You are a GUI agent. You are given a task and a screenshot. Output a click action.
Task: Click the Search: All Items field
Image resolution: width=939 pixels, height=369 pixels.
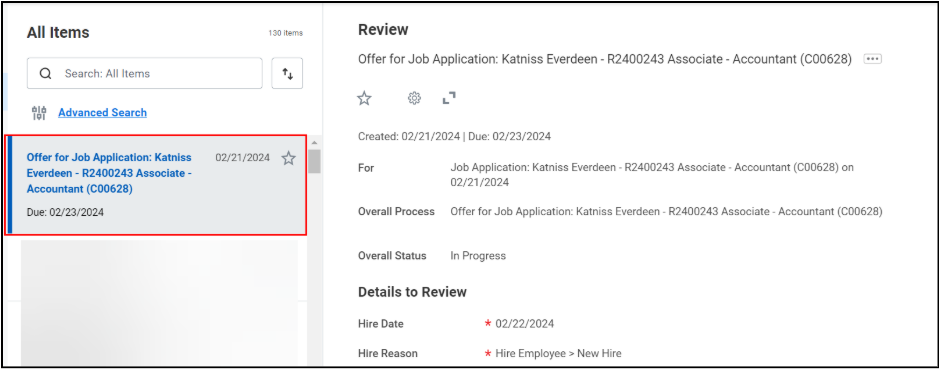coord(144,74)
